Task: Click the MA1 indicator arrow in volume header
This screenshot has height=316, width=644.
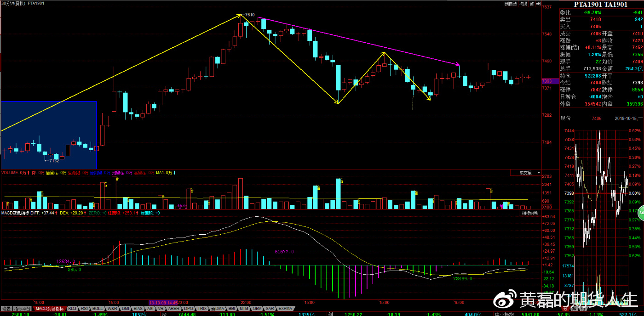Action: pyautogui.click(x=175, y=173)
